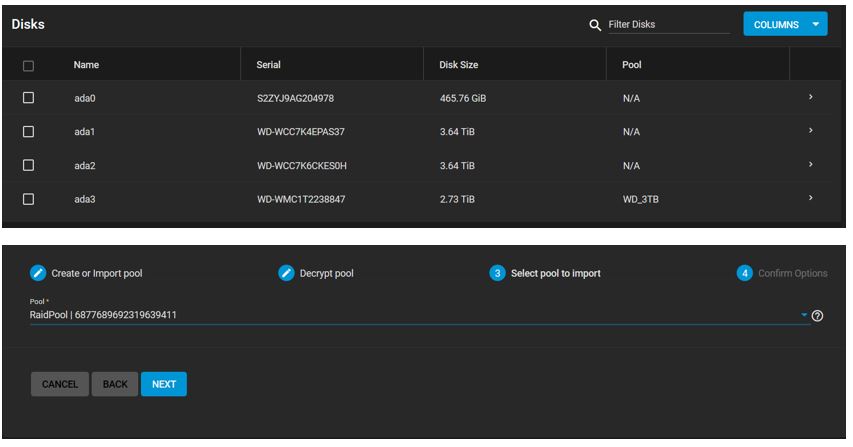Screen dimensions: 853x447
Task: Click serial S2ZYJ9AG204978
Action: (x=295, y=98)
